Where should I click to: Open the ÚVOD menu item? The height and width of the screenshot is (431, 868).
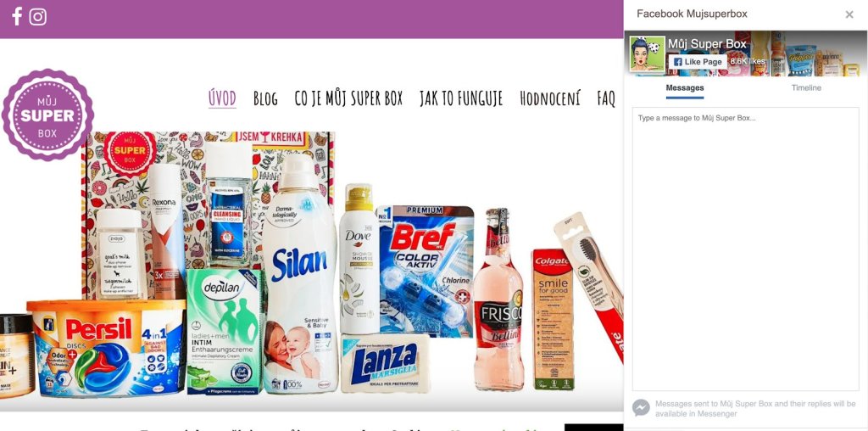pyautogui.click(x=223, y=98)
